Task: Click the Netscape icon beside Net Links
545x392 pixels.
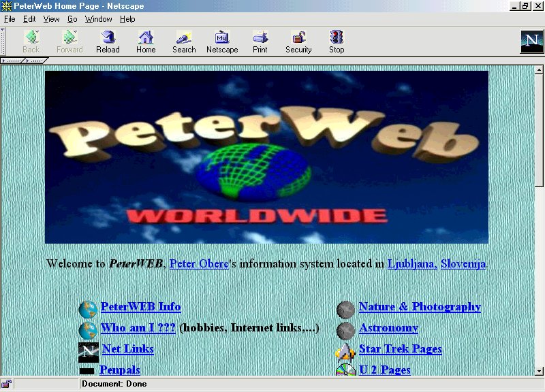Action: 89,351
